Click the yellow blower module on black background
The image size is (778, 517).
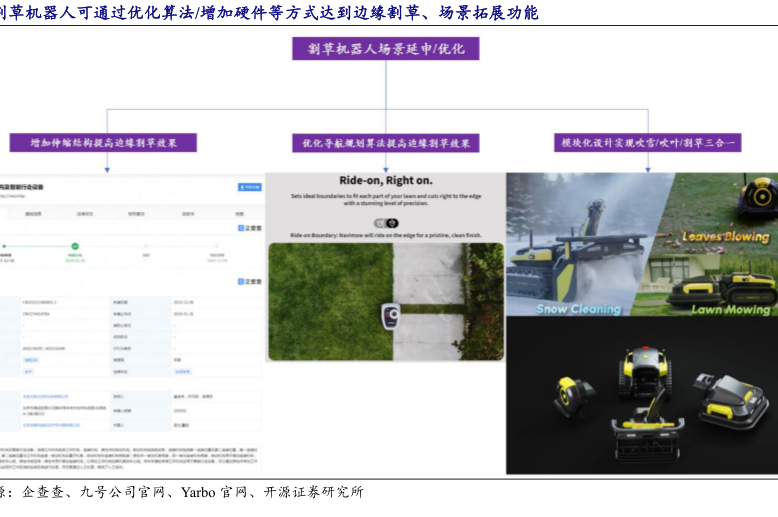coord(575,395)
